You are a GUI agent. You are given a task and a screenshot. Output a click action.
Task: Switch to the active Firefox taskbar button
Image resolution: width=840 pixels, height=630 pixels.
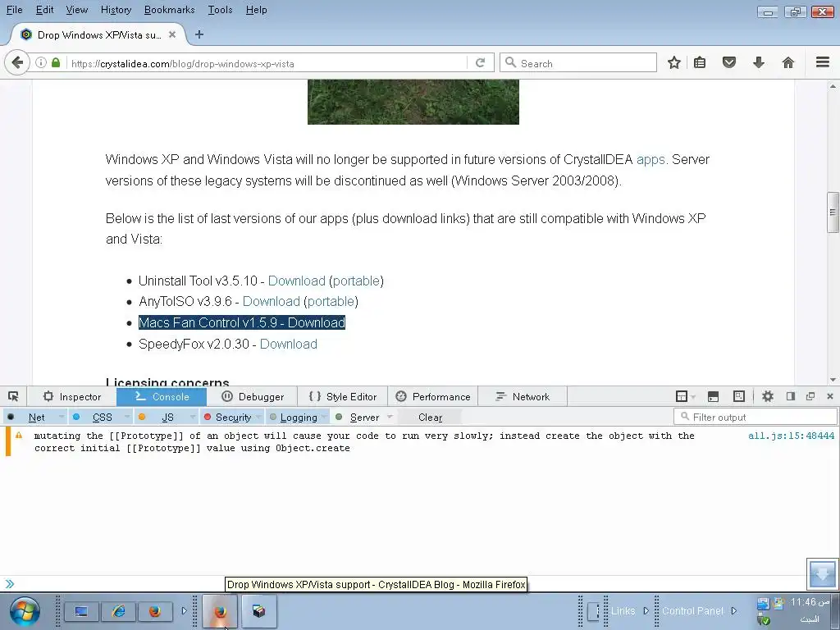coord(220,611)
